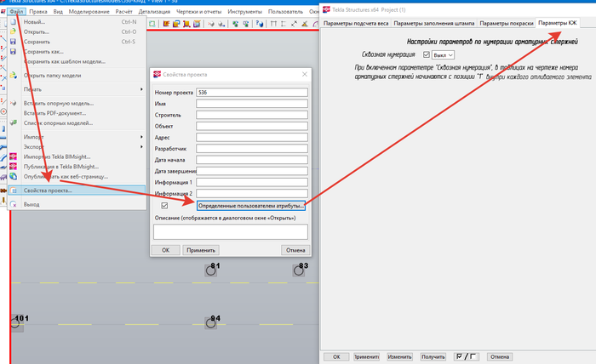596x364 pixels.
Task: Click the green rounded-square toolbar icon
Action: [x=152, y=24]
